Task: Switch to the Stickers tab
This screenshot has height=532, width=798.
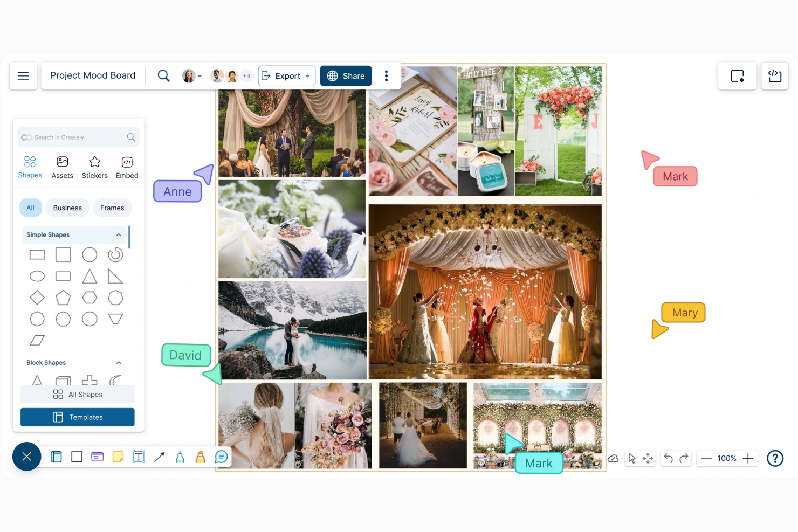Action: pyautogui.click(x=94, y=167)
